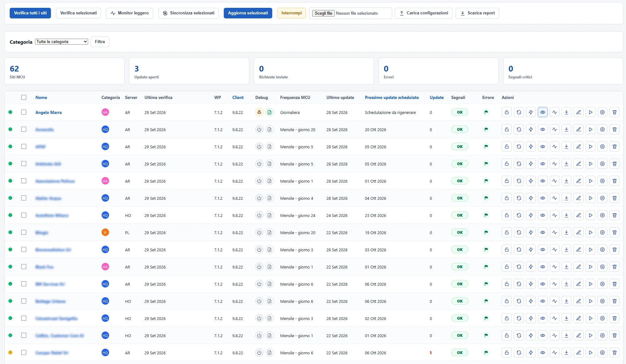The width and height of the screenshot is (626, 364).
Task: Click the refresh sync icon for Angelo Marra
Action: [x=519, y=112]
